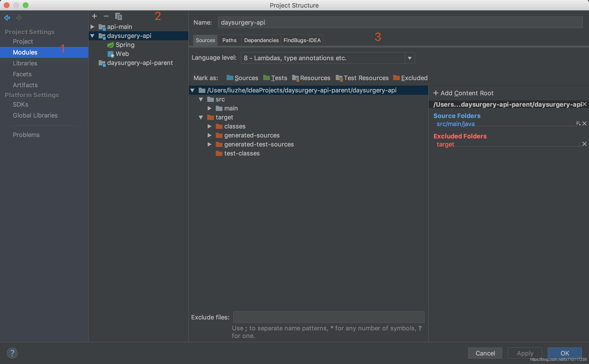Screen dimensions: 589x364
Task: Collapse the src folder
Action: [201, 100]
